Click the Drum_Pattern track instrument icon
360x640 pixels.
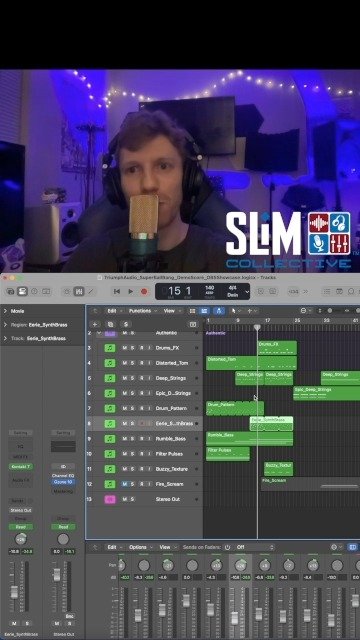coord(110,409)
